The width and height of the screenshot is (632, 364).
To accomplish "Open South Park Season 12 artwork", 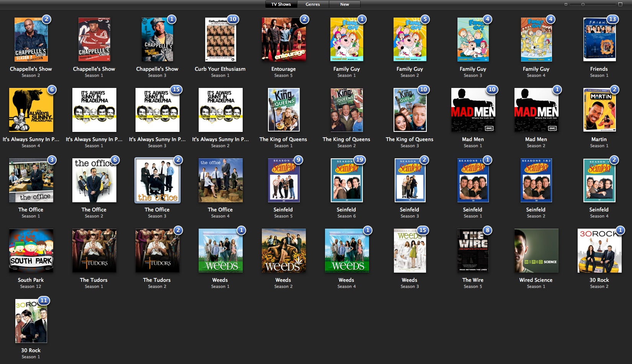I will (31, 250).
